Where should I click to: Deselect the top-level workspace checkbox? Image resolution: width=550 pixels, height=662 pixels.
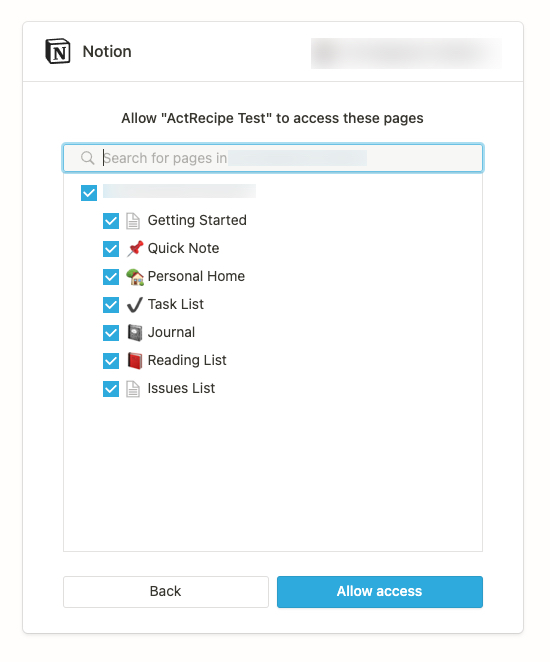(89, 193)
